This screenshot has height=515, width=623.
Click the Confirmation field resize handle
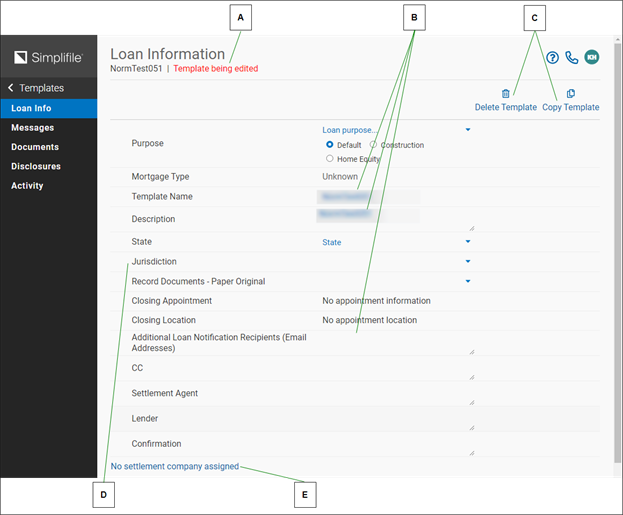point(472,453)
